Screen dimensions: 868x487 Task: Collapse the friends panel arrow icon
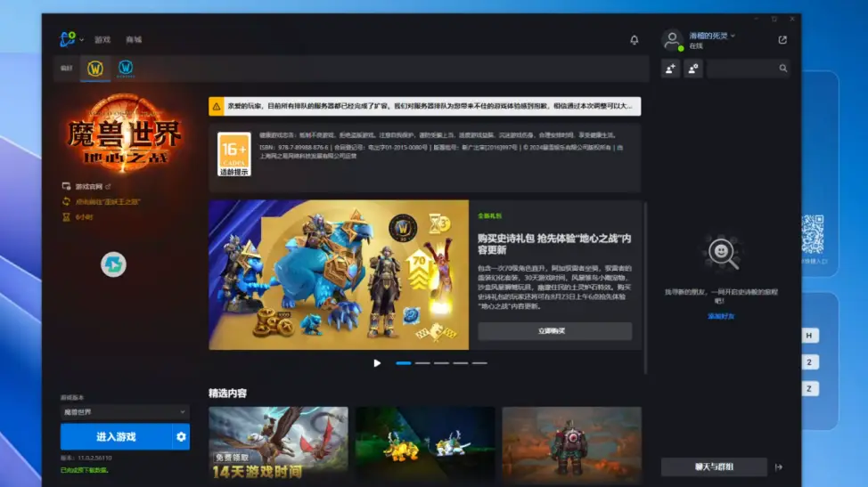[779, 467]
